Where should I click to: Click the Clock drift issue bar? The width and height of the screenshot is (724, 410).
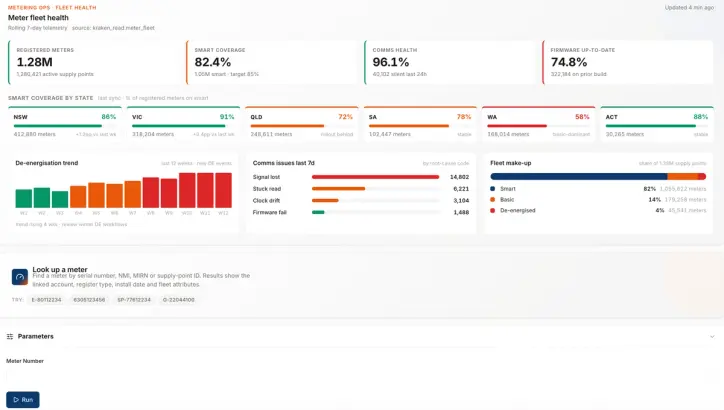(325, 200)
